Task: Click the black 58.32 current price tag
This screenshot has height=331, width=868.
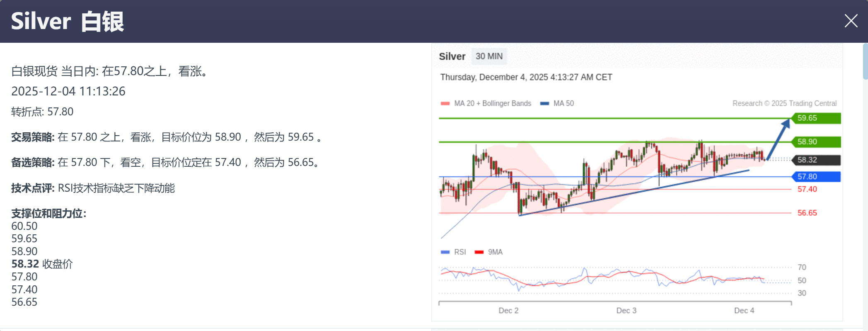Action: [815, 160]
